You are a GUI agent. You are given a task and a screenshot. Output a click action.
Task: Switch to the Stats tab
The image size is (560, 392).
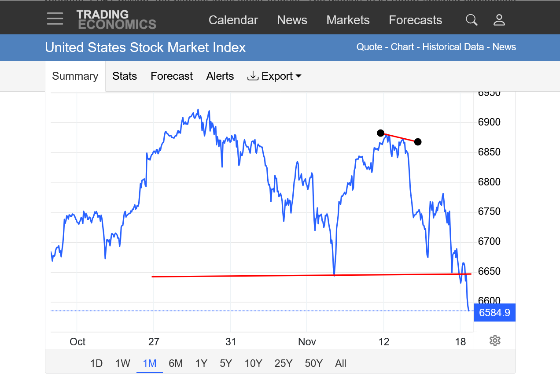click(125, 76)
